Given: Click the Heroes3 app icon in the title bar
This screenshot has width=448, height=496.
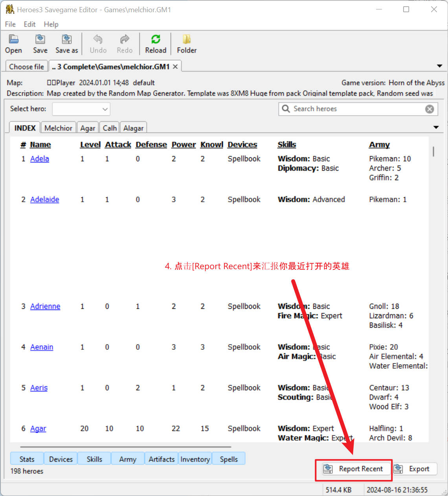Looking at the screenshot, I should click(x=10, y=9).
